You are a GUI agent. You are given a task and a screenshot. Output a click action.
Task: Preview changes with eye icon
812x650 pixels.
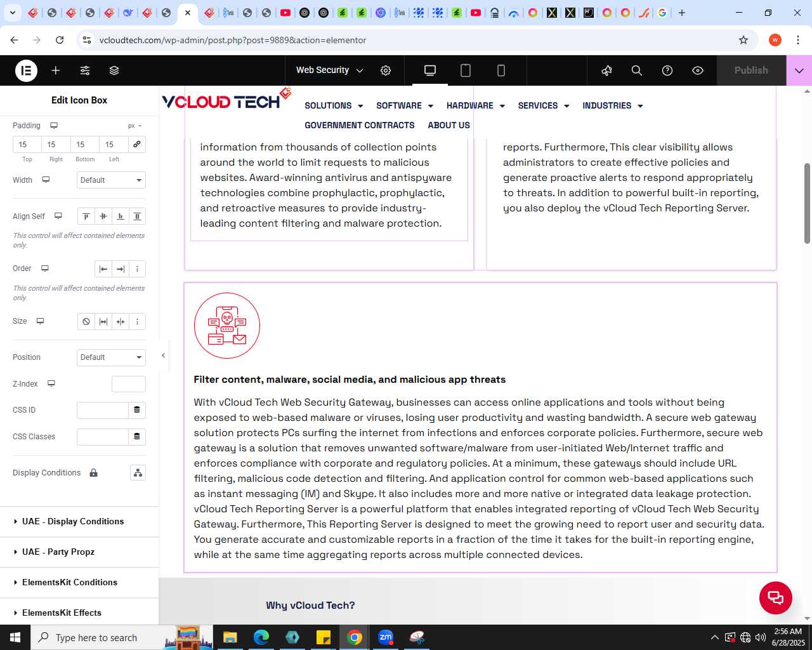coord(698,70)
